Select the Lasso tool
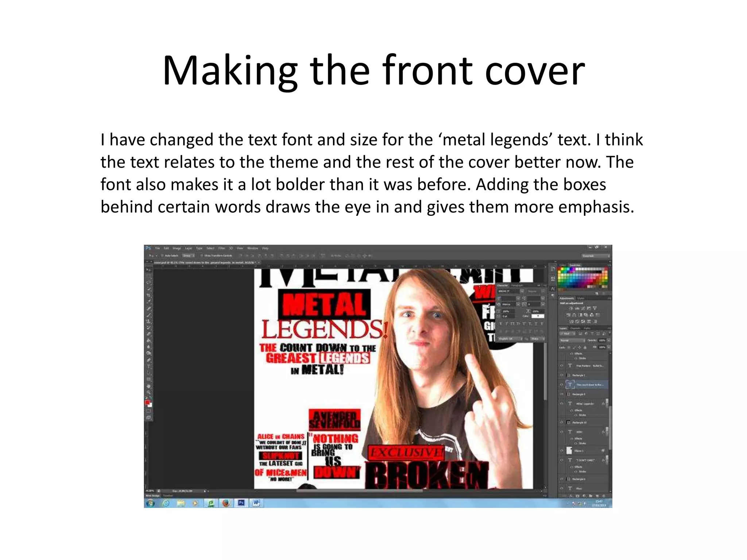747x560 pixels. [x=148, y=282]
